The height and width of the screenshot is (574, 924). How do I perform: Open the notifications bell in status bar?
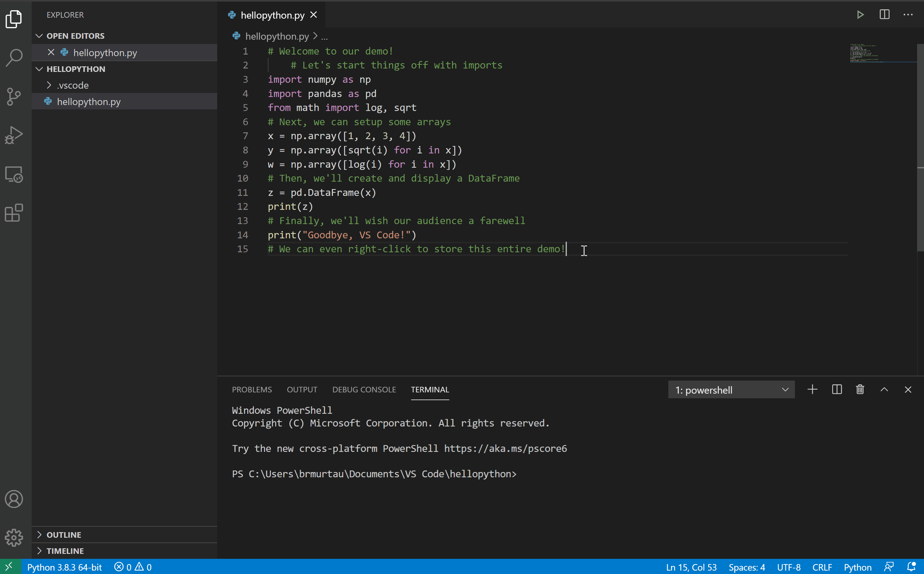pos(911,567)
